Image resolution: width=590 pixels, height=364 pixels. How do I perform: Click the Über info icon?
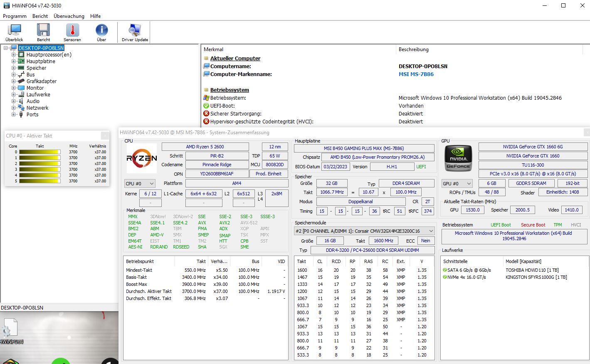[101, 32]
